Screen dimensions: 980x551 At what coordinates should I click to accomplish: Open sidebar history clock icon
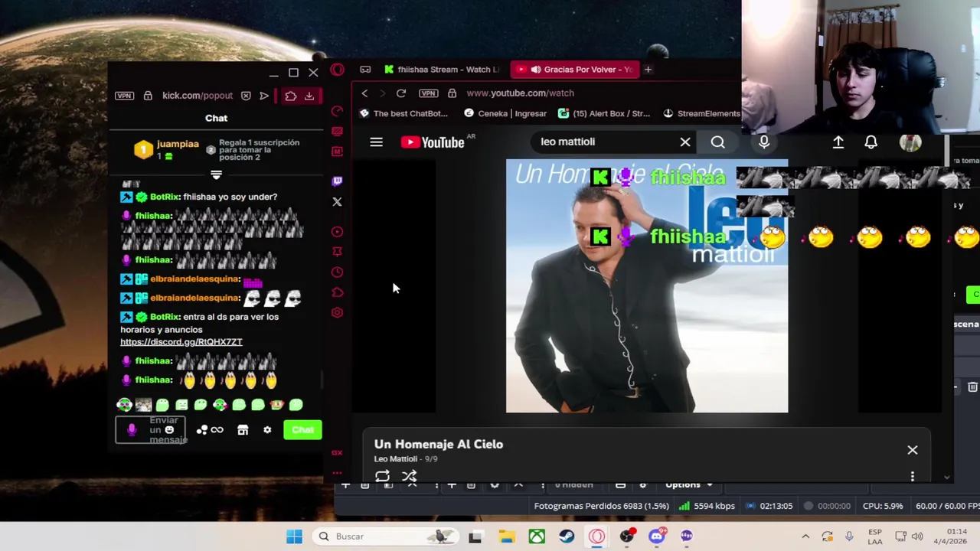(x=337, y=272)
